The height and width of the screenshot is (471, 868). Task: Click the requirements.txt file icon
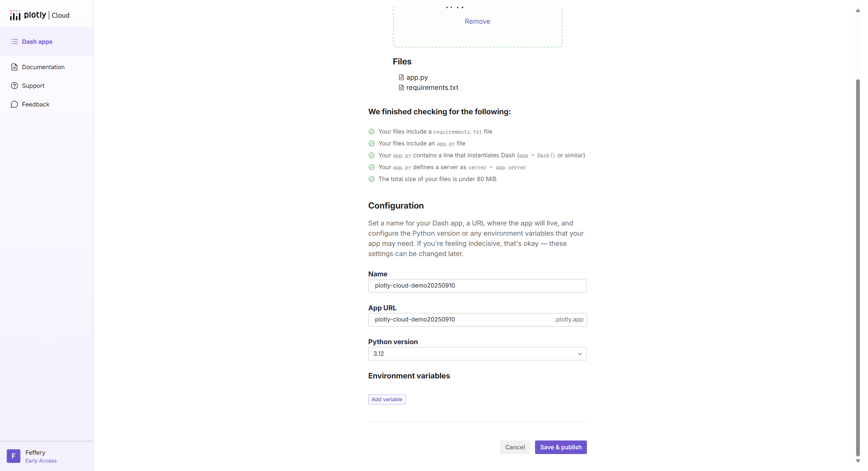(x=401, y=87)
